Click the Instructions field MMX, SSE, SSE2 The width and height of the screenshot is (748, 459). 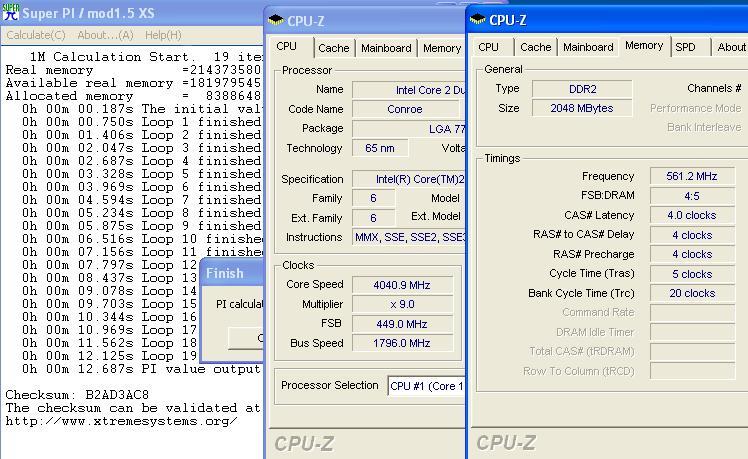pos(409,237)
